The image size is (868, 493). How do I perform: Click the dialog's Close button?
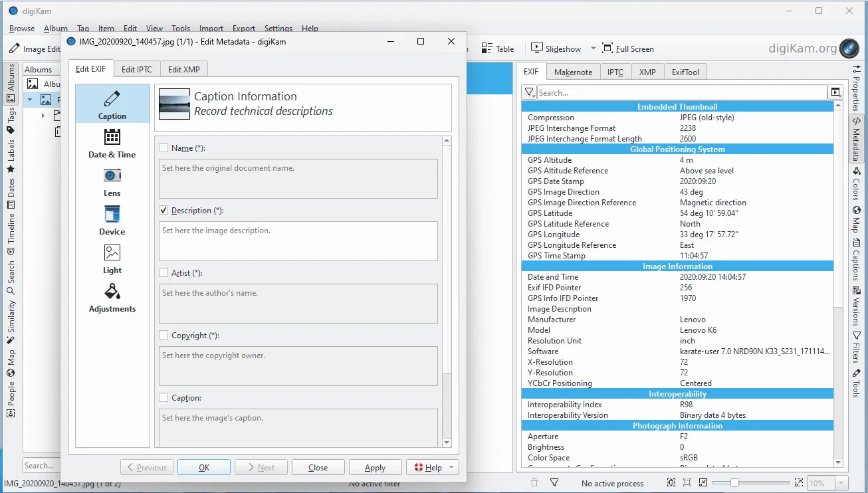pyautogui.click(x=318, y=467)
